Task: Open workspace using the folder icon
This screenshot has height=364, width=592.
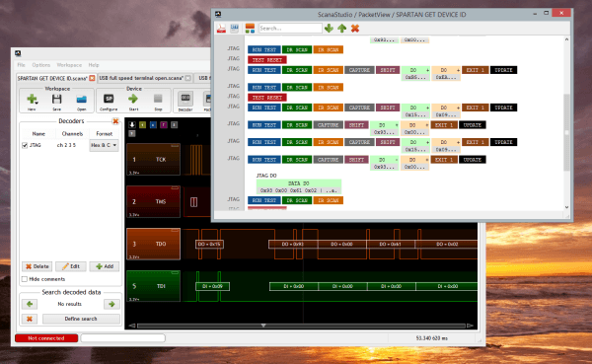Action: click(x=82, y=100)
